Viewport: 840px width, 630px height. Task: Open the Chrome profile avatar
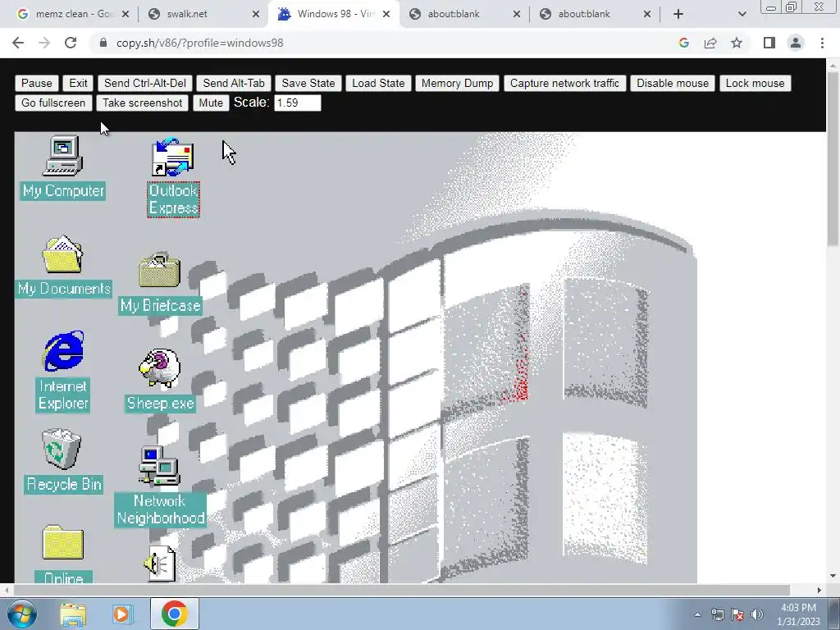tap(796, 43)
